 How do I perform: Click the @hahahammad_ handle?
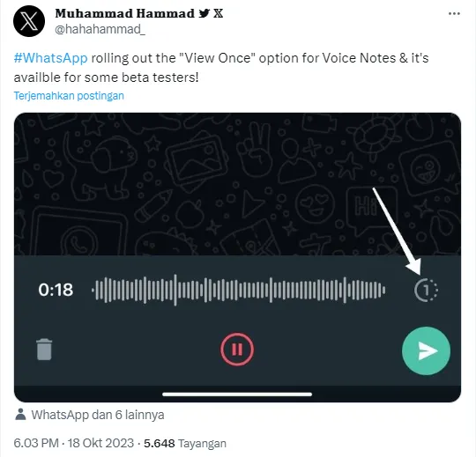point(100,29)
